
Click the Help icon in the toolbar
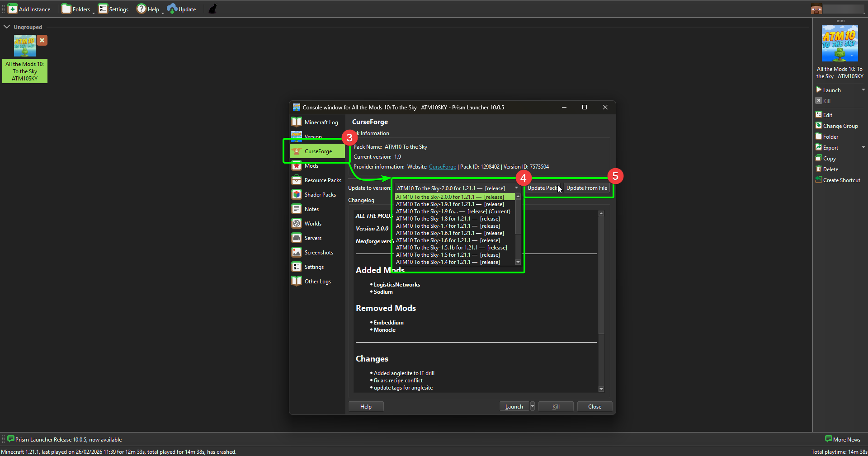tap(142, 9)
